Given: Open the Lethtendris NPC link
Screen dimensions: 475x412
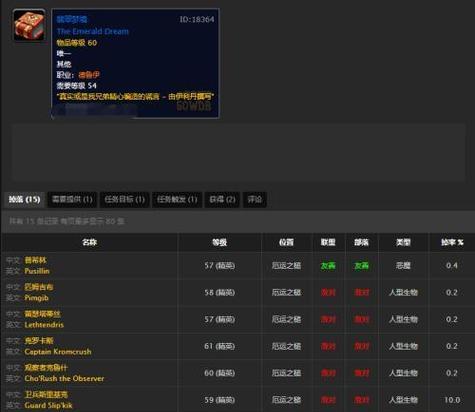Looking at the screenshot, I should (x=44, y=325).
